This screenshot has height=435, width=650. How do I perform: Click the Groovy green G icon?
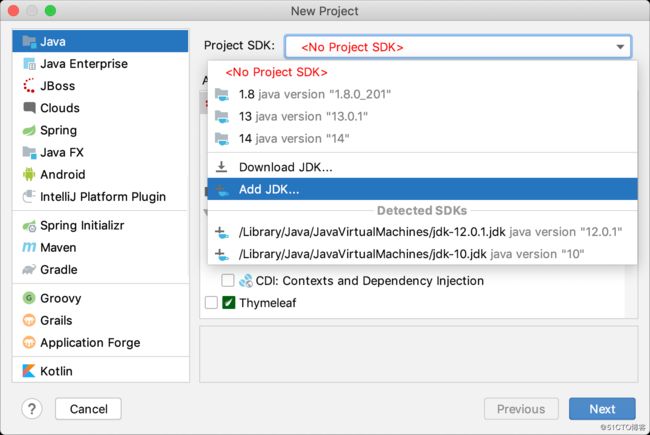pyautogui.click(x=29, y=298)
